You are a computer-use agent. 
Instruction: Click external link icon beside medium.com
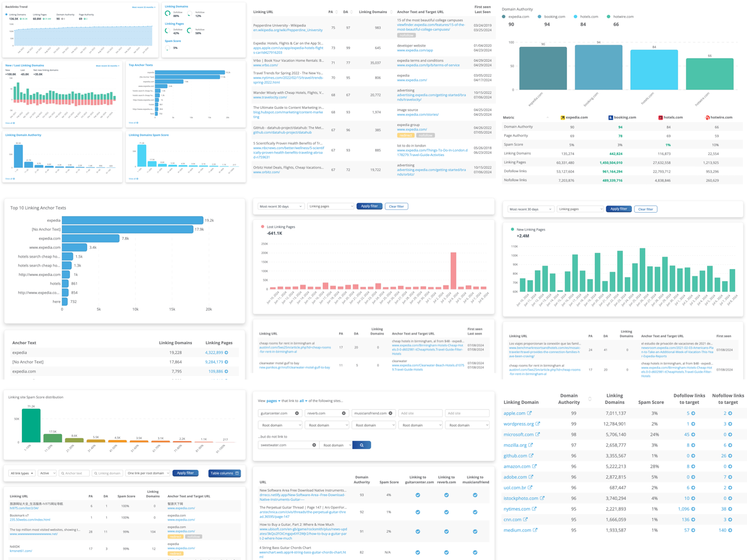[x=535, y=530]
